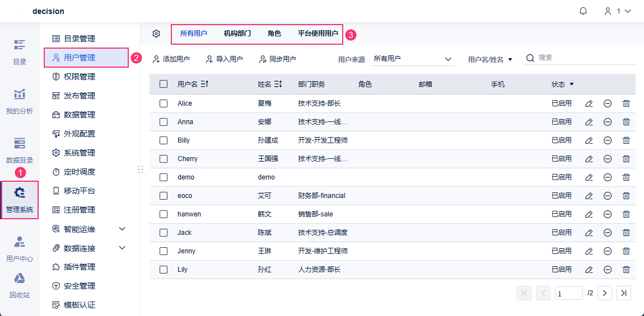The height and width of the screenshot is (316, 644).
Task: Open 管理系统 in the left sidebar
Action: click(20, 200)
